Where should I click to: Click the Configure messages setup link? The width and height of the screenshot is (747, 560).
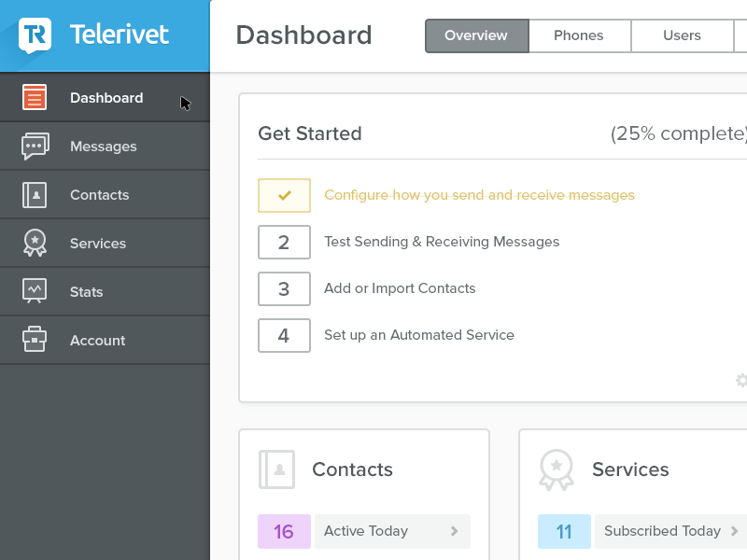[x=479, y=195]
